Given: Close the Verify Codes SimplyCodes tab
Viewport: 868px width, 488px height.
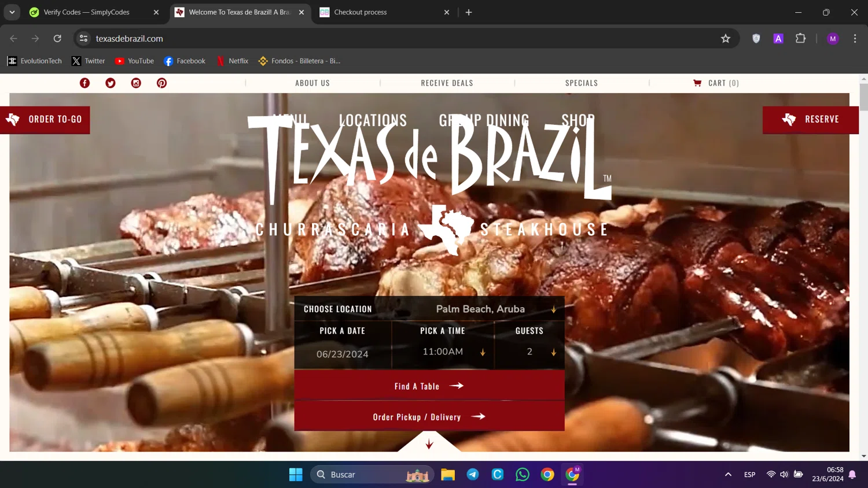Looking at the screenshot, I should (x=156, y=12).
